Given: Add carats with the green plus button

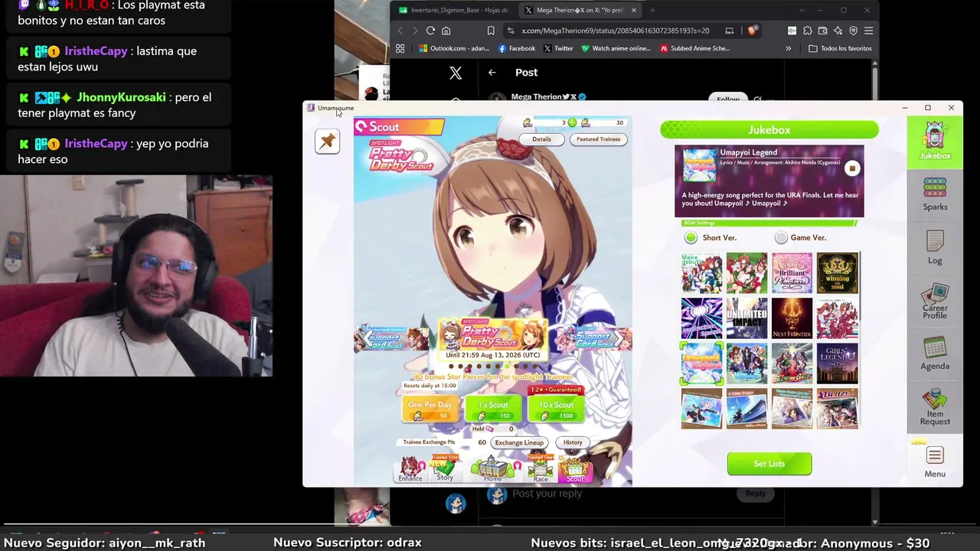Looking at the screenshot, I should coord(572,122).
